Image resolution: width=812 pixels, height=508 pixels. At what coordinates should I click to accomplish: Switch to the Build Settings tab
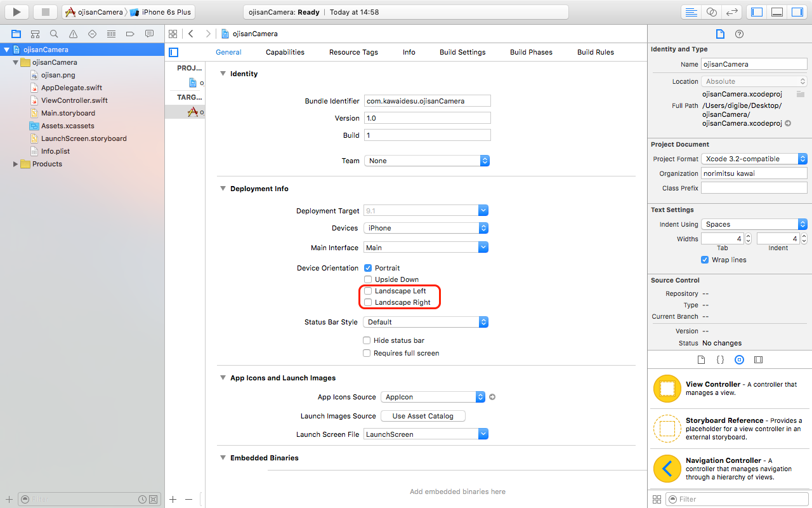point(462,52)
